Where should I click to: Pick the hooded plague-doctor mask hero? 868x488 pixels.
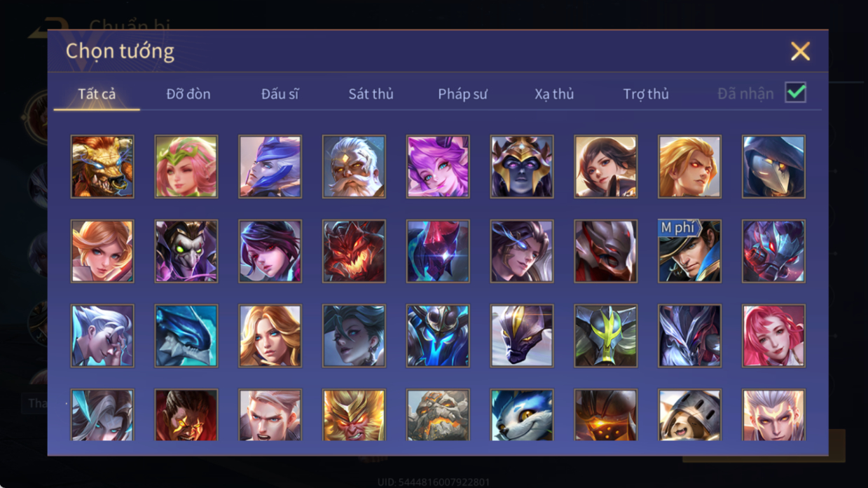tap(773, 167)
